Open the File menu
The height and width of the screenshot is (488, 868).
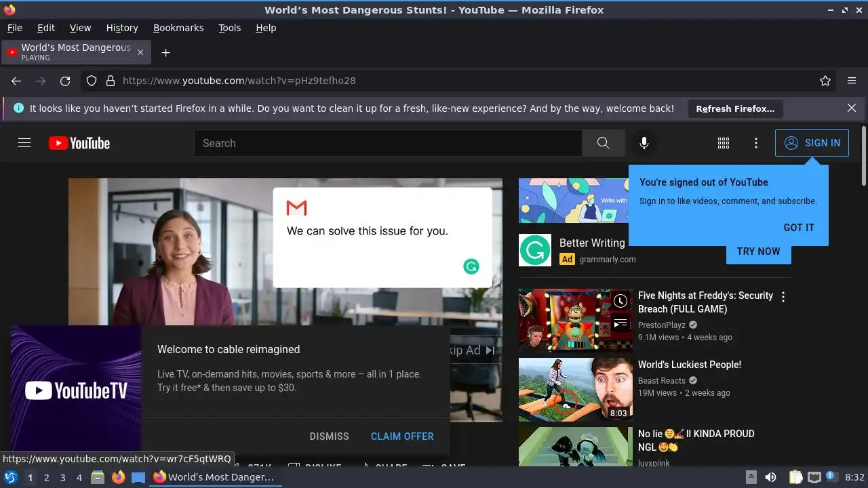[14, 28]
